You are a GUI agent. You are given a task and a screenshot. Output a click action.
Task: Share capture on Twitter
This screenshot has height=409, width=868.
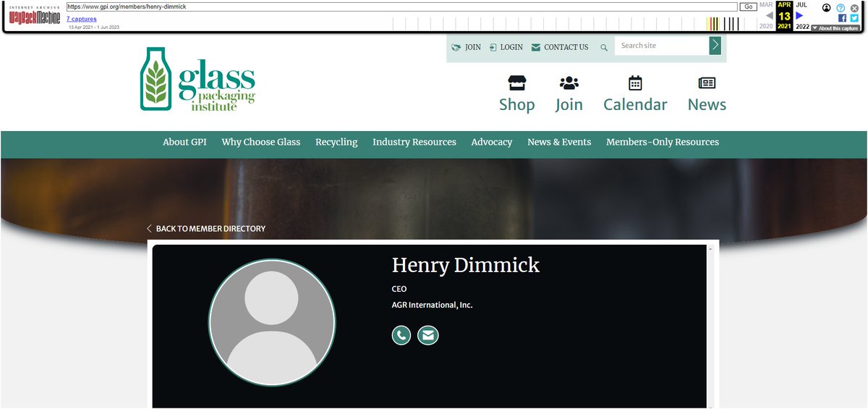[854, 18]
